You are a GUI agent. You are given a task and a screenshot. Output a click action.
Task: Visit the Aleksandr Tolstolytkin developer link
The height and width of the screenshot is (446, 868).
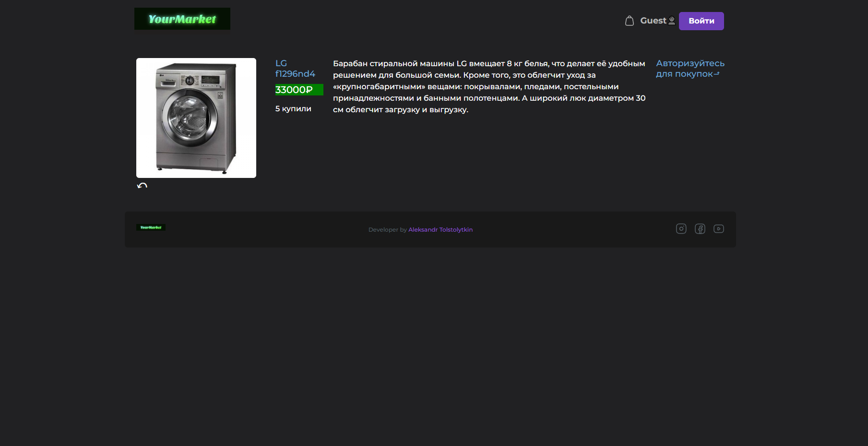click(x=440, y=230)
